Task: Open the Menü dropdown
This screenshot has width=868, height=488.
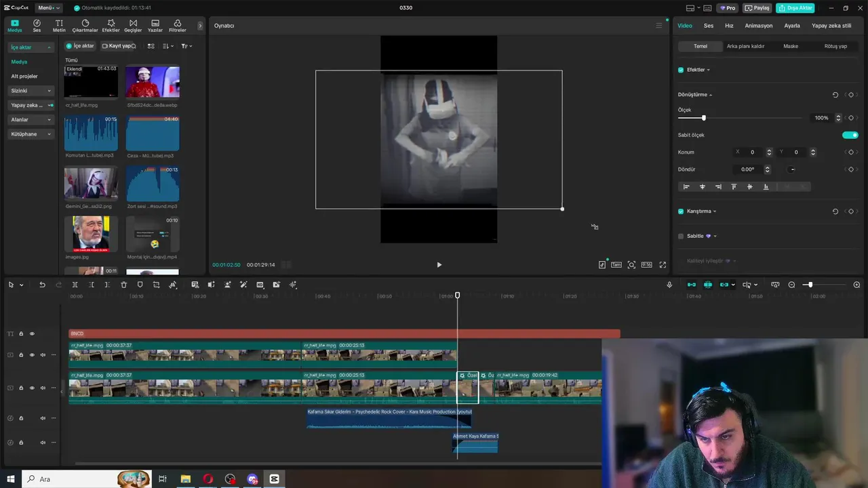Action: (x=48, y=8)
